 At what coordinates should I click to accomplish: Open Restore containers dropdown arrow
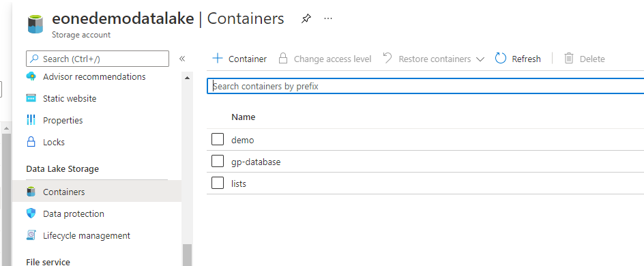click(x=480, y=59)
